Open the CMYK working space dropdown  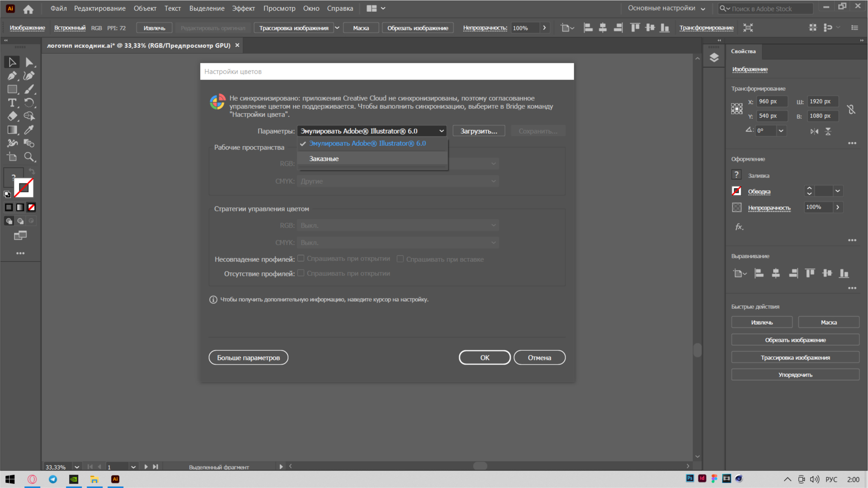(398, 181)
